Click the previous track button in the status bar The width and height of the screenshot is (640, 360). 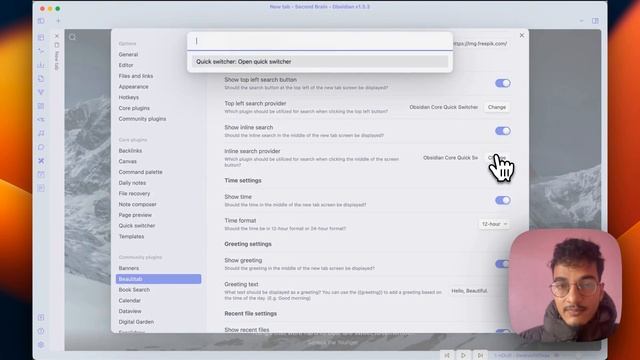pos(447,355)
